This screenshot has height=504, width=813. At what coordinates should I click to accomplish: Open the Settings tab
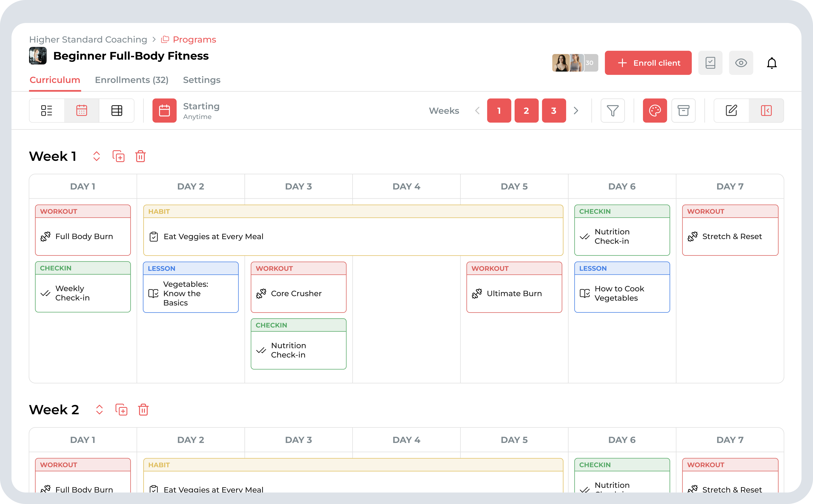202,80
